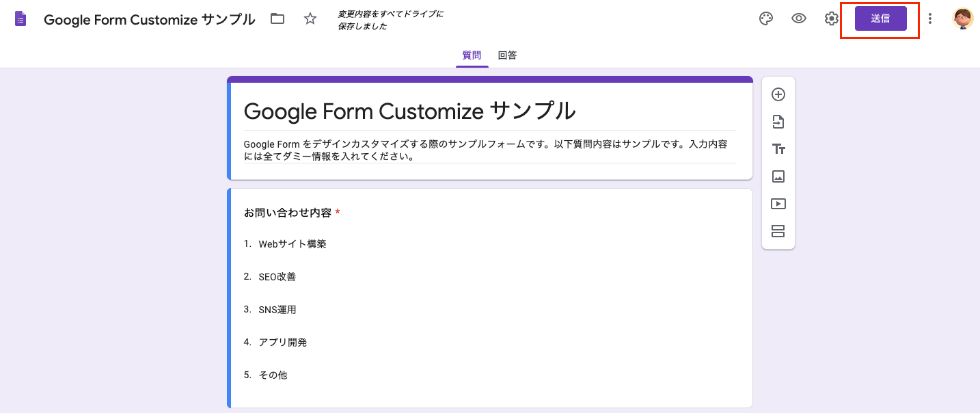Click the saved to Drive status text
980x413 pixels.
(390, 20)
